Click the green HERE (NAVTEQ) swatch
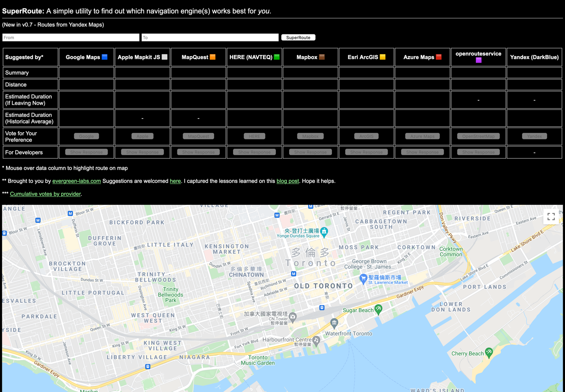The height and width of the screenshot is (392, 565). click(x=277, y=57)
